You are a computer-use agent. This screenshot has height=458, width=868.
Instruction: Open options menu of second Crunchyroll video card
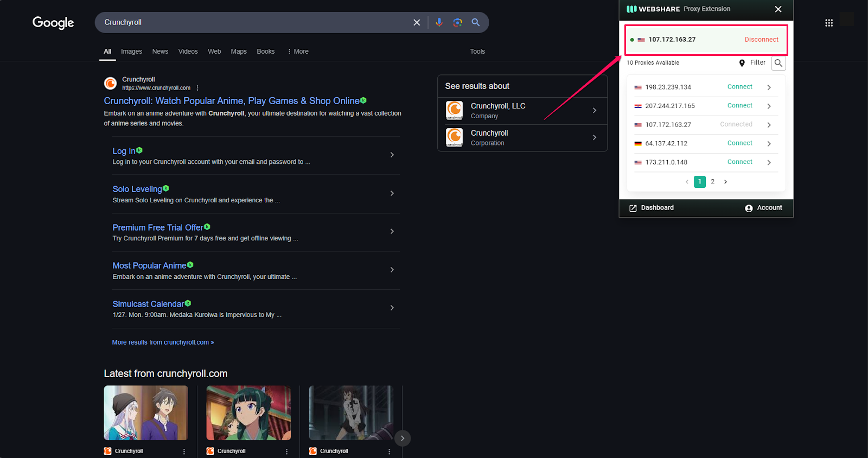pyautogui.click(x=287, y=451)
